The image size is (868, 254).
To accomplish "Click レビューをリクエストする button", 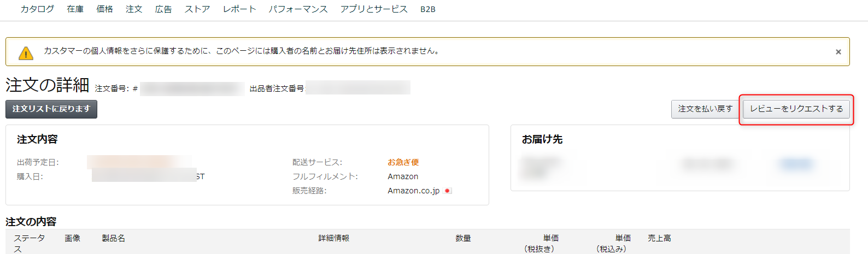I will click(x=796, y=109).
